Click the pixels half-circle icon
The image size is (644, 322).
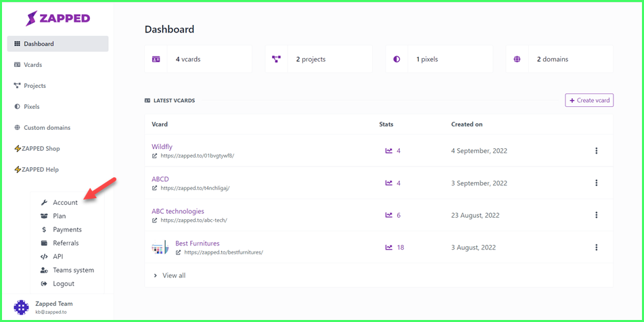(396, 59)
